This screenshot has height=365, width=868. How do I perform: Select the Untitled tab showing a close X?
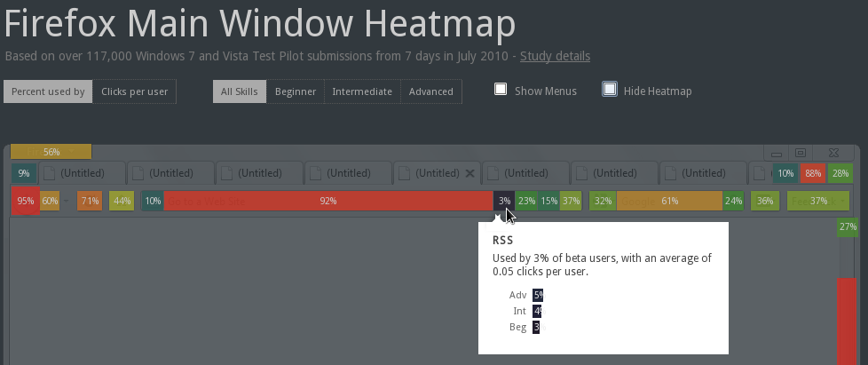coord(437,173)
